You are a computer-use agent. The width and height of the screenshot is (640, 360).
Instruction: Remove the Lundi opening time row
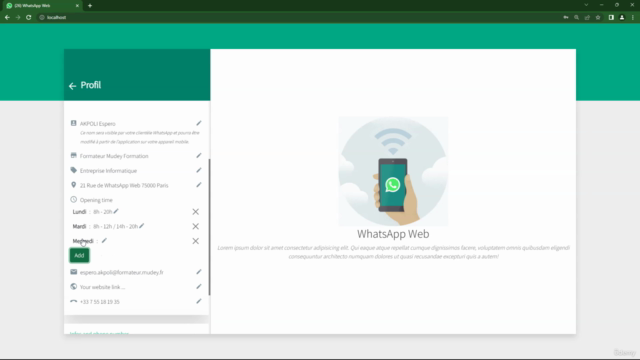pyautogui.click(x=196, y=211)
